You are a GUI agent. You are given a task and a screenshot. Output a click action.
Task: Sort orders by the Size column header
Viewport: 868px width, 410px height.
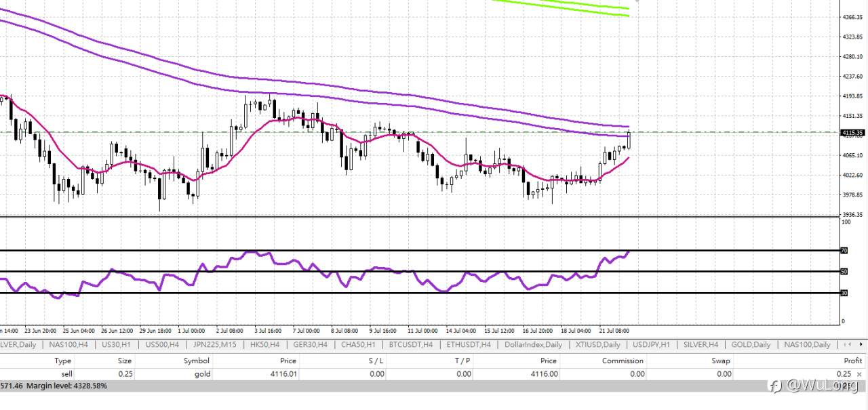pyautogui.click(x=125, y=361)
